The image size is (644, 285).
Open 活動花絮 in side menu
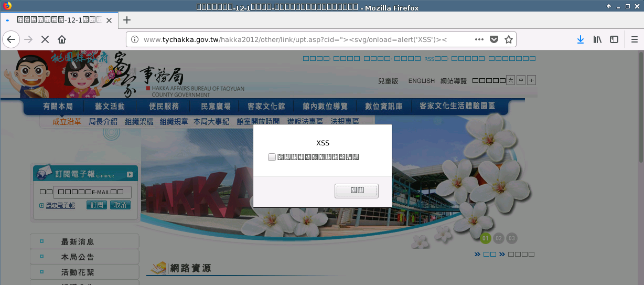coord(84,272)
